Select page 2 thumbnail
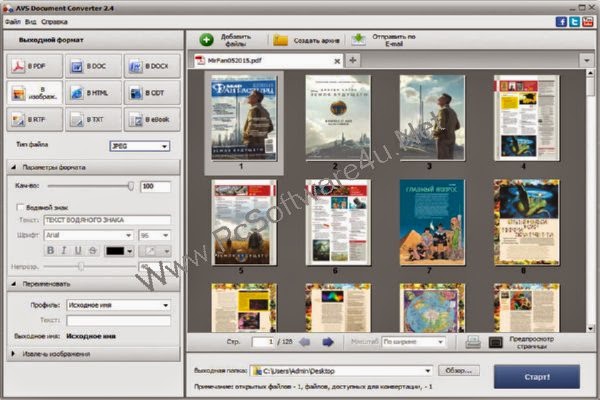The image size is (600, 400). click(x=338, y=118)
